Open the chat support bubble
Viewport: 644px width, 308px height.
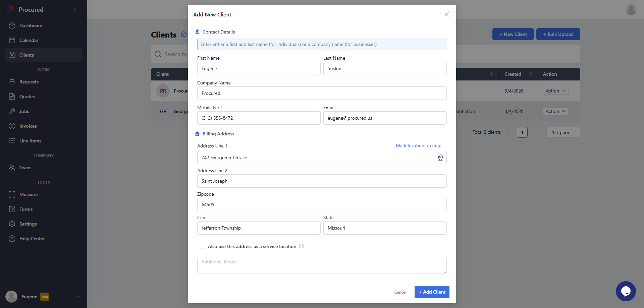tap(626, 291)
